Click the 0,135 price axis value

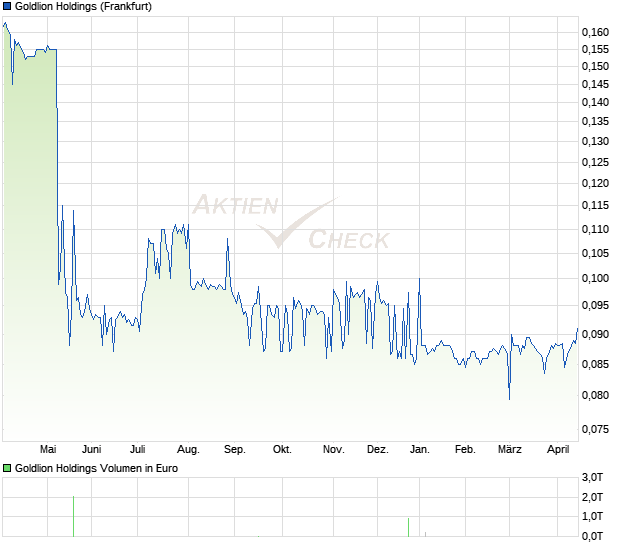tap(595, 121)
